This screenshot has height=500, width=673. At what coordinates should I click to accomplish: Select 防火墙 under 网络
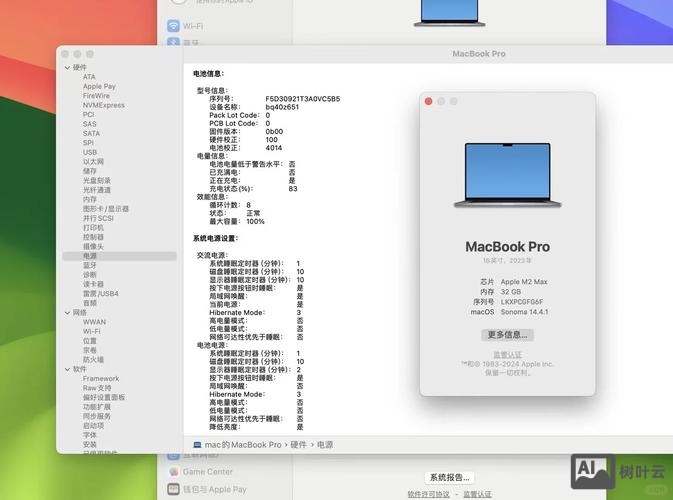point(93,360)
